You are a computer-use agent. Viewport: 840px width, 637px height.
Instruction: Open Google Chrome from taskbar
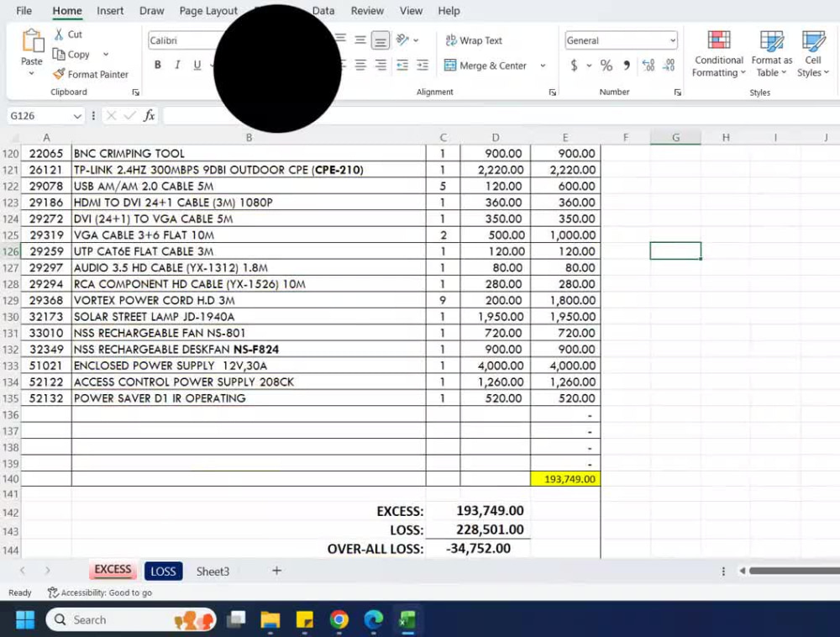click(339, 620)
